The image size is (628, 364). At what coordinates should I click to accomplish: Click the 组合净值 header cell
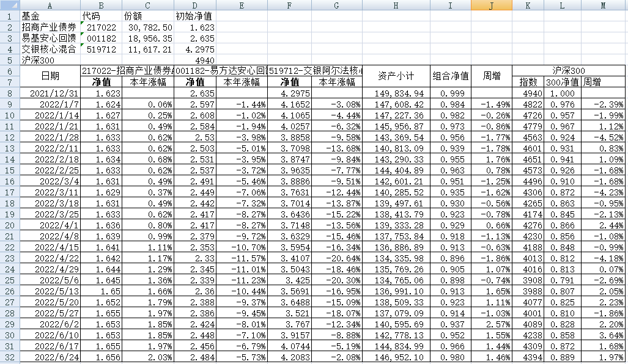(x=451, y=76)
